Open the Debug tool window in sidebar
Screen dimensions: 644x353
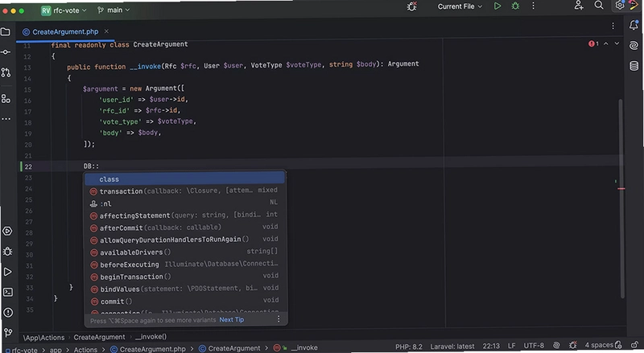coord(7,251)
